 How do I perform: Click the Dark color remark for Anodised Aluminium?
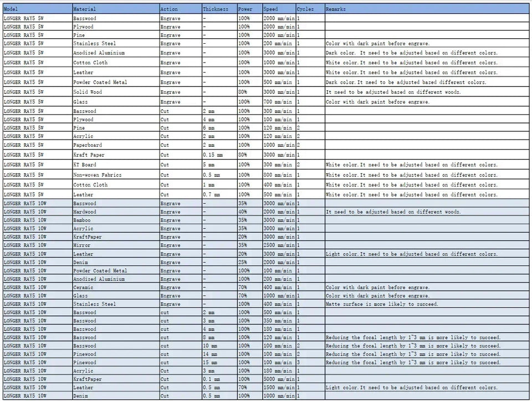click(412, 53)
